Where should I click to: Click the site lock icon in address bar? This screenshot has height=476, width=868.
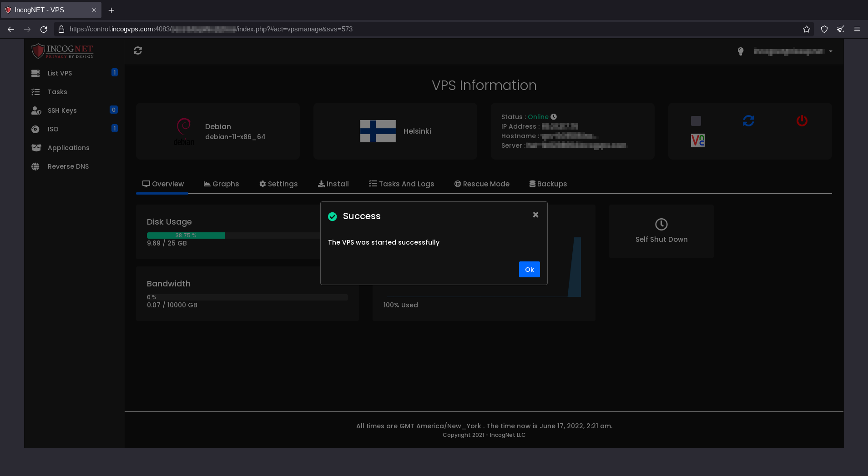[x=61, y=29]
